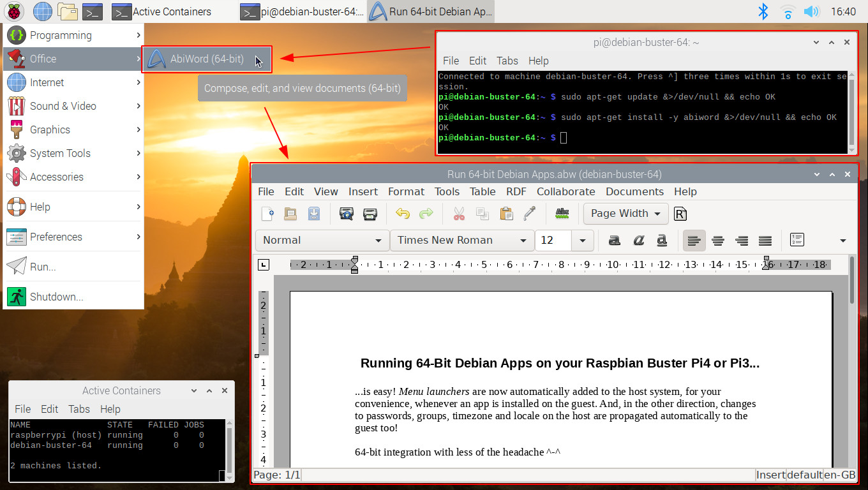
Task: Open Print Preview from AbiWord toolbar
Action: coord(347,214)
